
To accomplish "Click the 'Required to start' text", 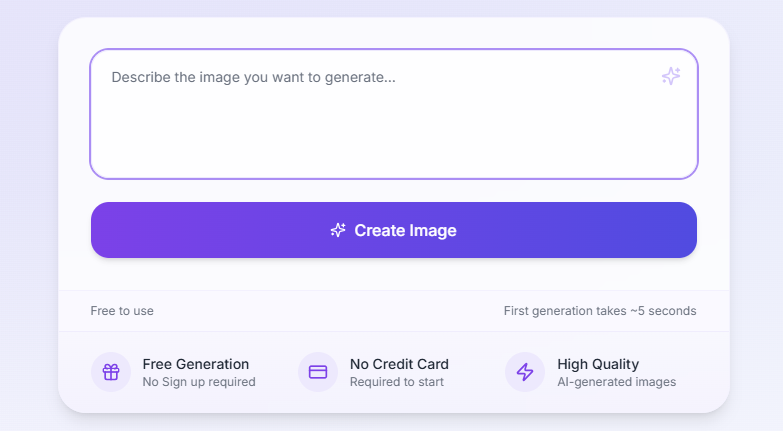I will click(396, 382).
